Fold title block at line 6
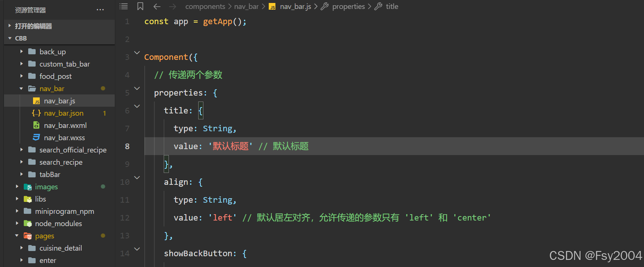The image size is (644, 267). click(x=137, y=106)
